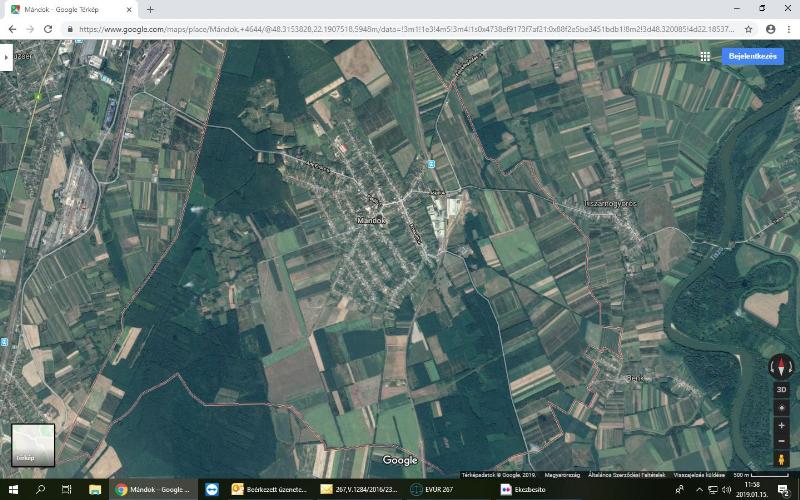Switch to the Térkép map layer thumbnail
The width and height of the screenshot is (800, 500).
point(33,444)
